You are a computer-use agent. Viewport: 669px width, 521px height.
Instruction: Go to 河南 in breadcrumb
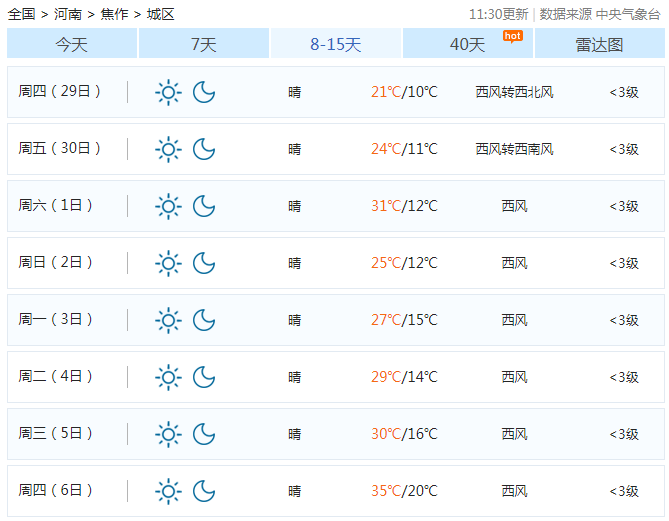(68, 14)
